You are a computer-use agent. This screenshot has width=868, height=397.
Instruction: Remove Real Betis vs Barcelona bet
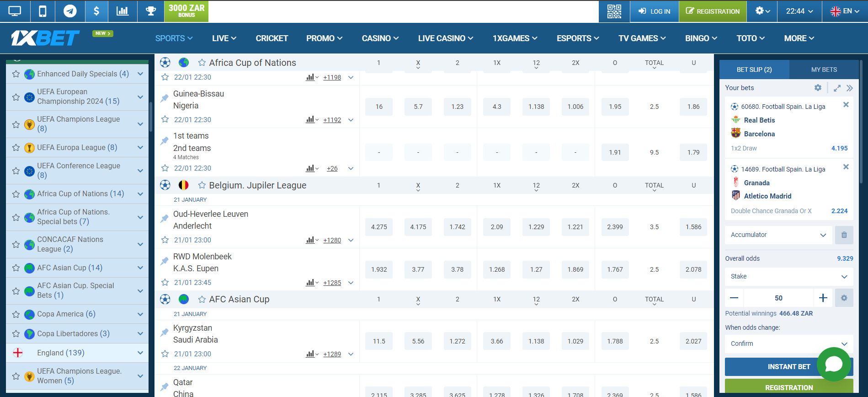tap(846, 105)
